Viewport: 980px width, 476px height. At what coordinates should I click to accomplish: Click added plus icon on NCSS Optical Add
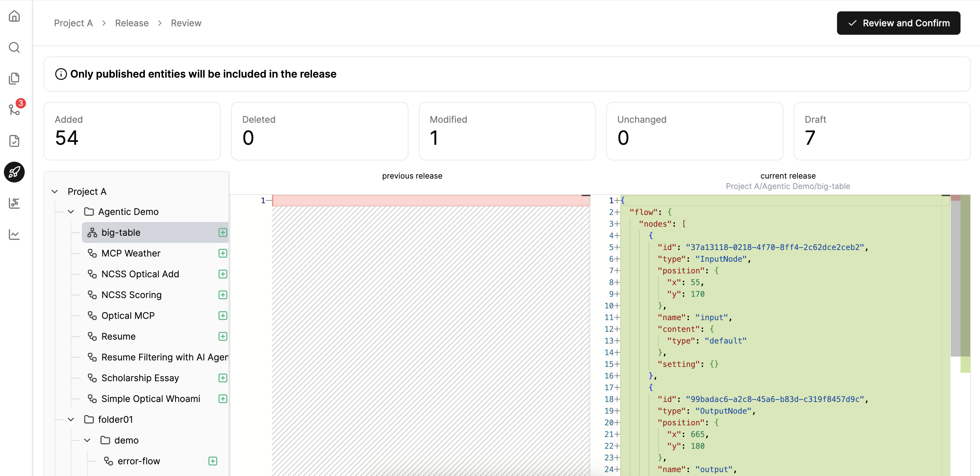pos(223,274)
